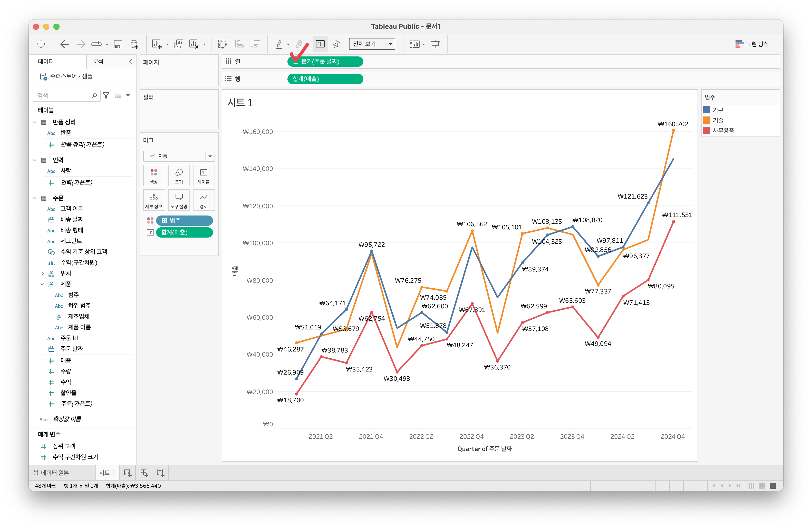Click the 기술 orange legend swatch
This screenshot has width=812, height=529.
point(707,120)
